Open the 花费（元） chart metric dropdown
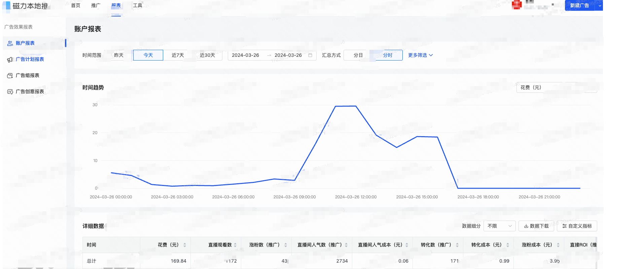The width and height of the screenshot is (644, 269). pyautogui.click(x=556, y=87)
